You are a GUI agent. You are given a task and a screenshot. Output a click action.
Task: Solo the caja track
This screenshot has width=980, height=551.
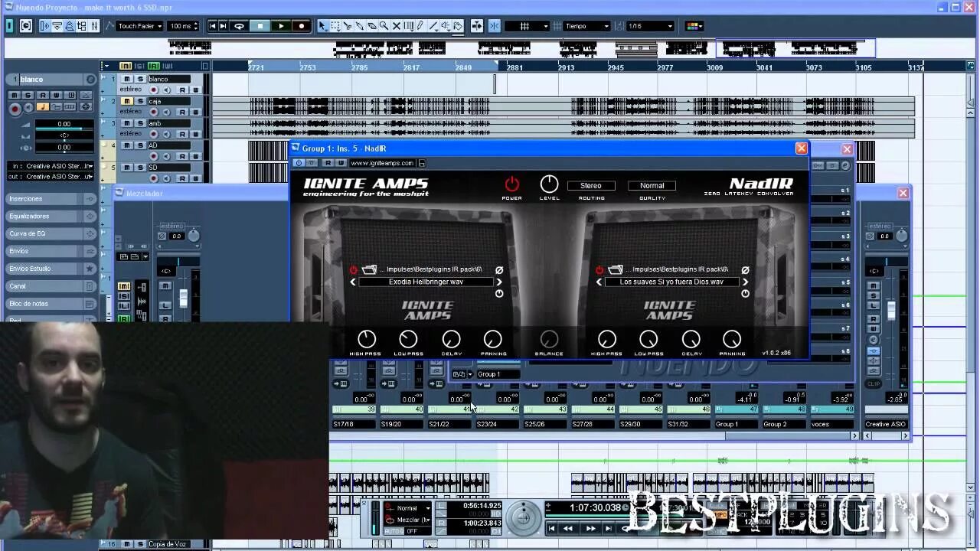140,101
